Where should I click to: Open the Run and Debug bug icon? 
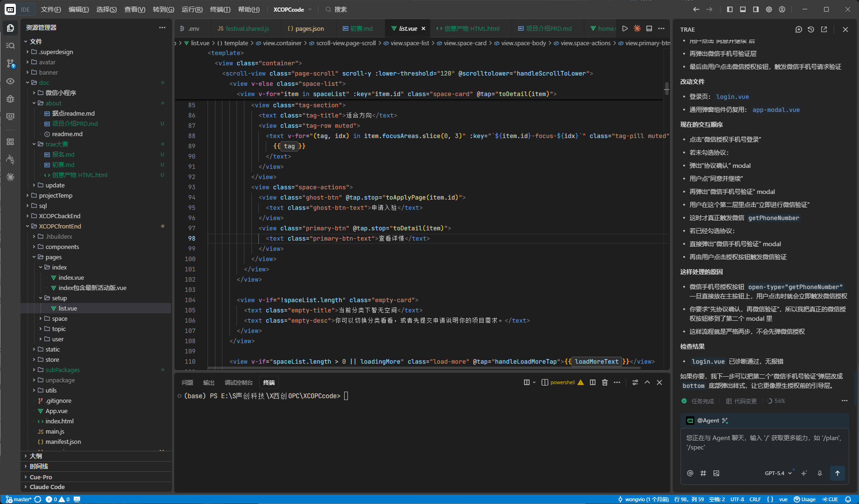pyautogui.click(x=10, y=99)
